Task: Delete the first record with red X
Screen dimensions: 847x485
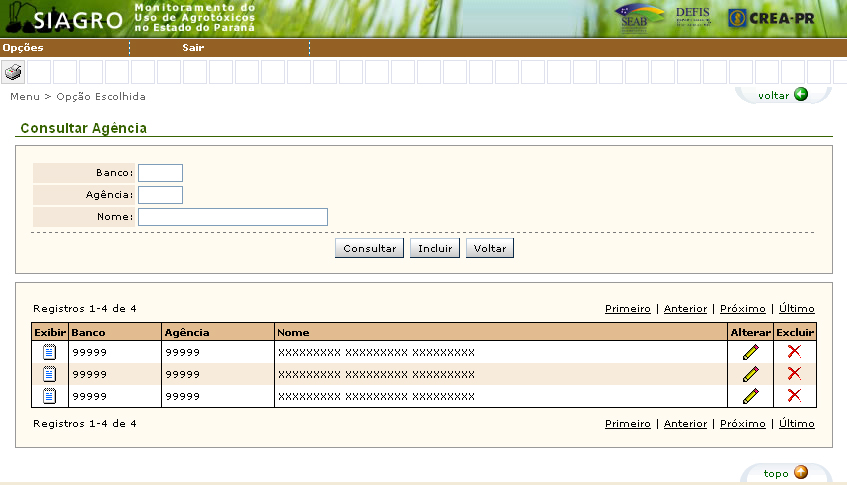Action: (x=794, y=351)
